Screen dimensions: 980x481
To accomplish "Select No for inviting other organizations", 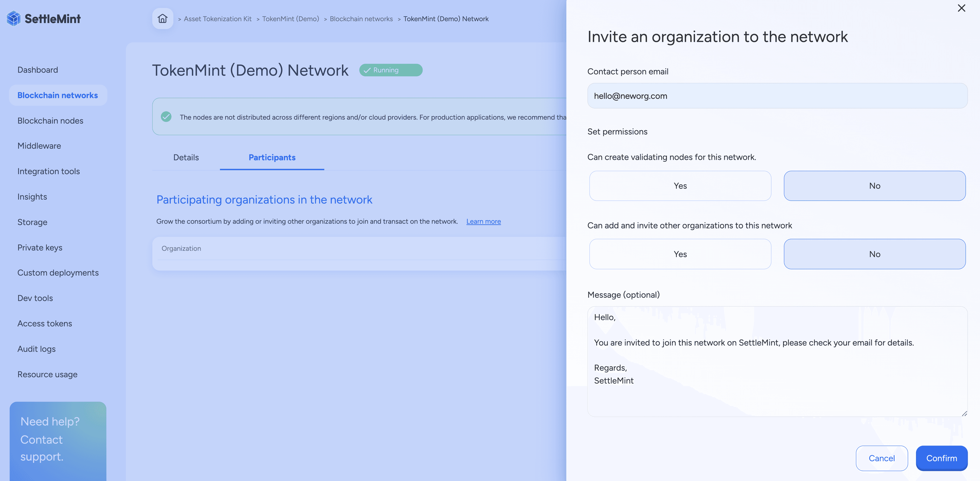I will coord(875,254).
